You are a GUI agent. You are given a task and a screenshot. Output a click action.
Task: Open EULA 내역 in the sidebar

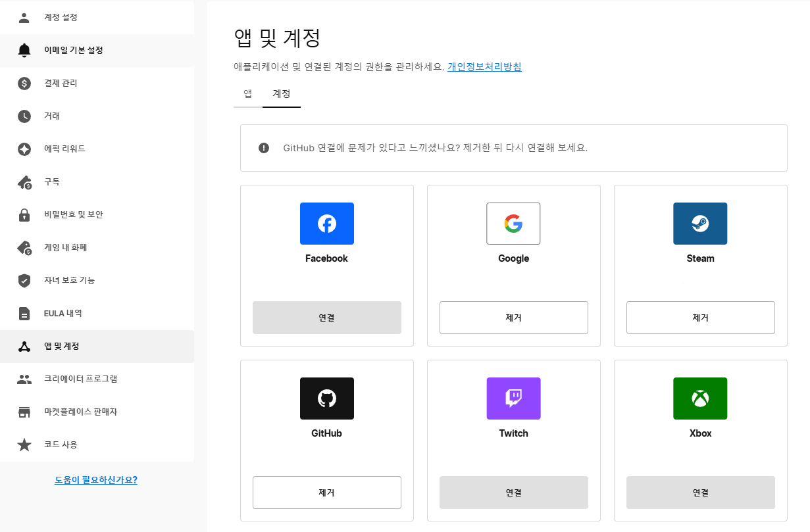97,314
